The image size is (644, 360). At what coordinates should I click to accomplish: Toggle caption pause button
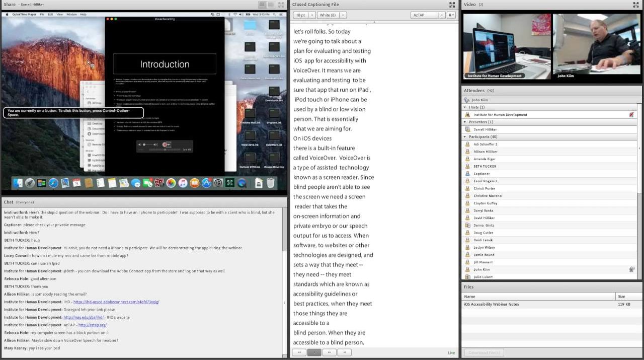click(x=314, y=352)
